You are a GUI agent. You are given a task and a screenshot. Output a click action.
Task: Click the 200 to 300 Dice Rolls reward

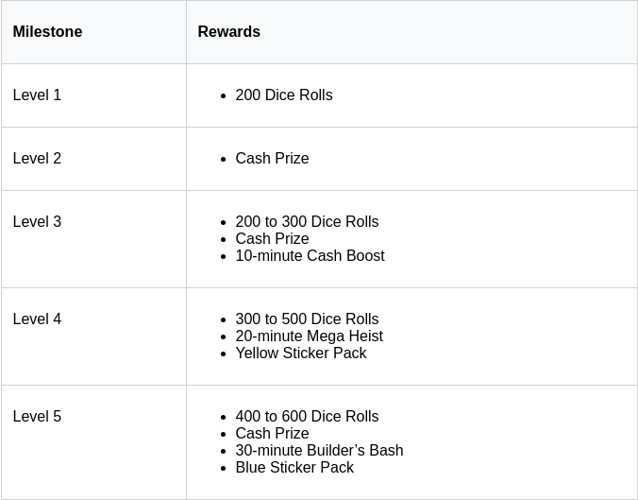tap(307, 221)
